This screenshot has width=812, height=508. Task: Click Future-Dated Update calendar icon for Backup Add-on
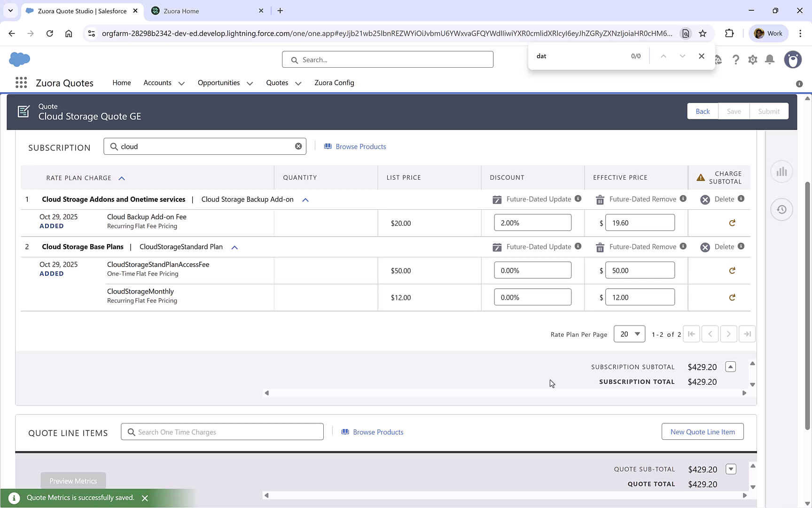point(497,199)
